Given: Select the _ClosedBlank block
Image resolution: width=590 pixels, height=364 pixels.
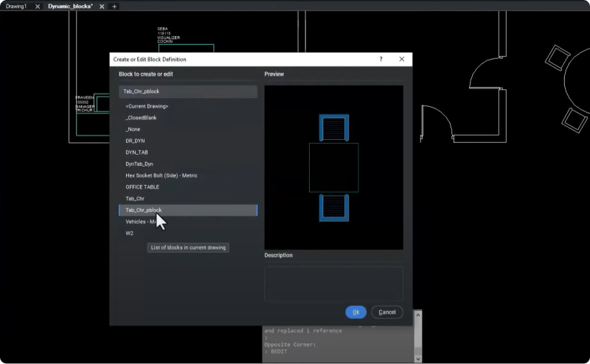Looking at the screenshot, I should point(141,118).
